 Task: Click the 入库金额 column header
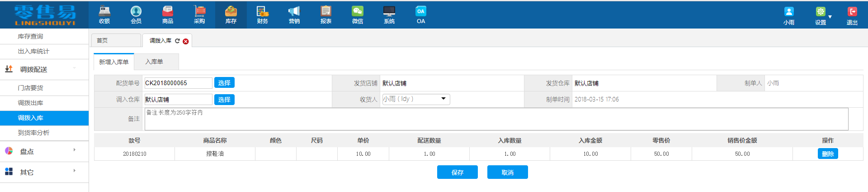(x=590, y=140)
